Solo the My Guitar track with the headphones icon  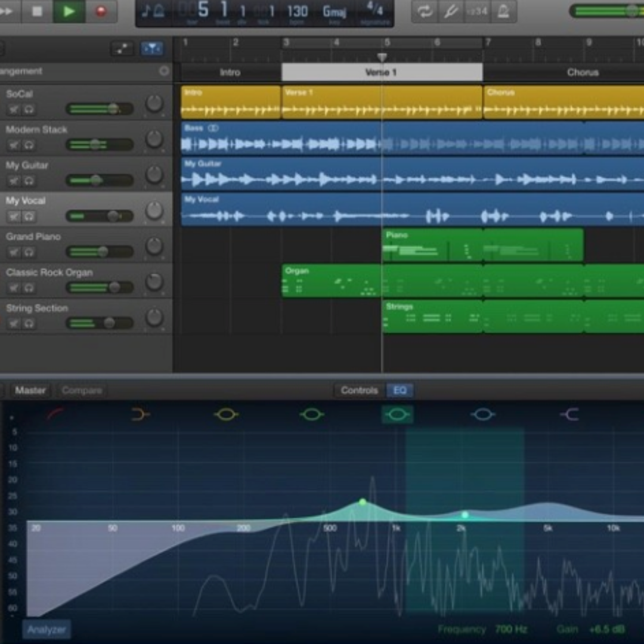[x=29, y=181]
